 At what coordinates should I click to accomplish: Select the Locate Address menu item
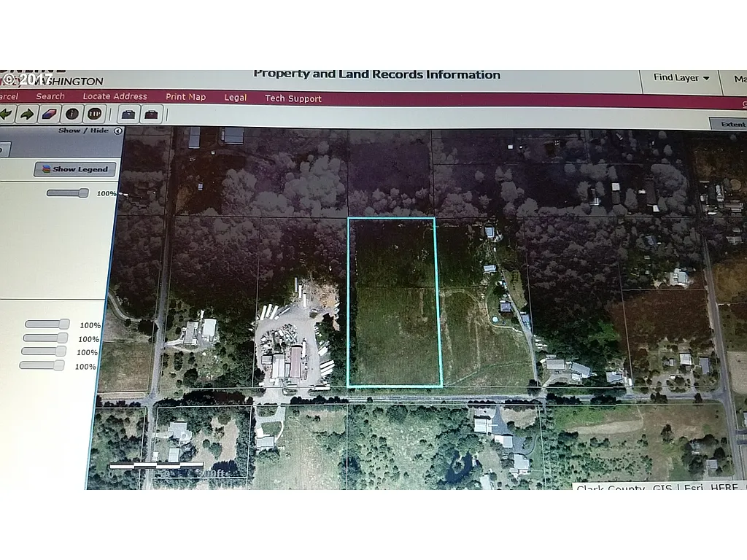pos(115,96)
